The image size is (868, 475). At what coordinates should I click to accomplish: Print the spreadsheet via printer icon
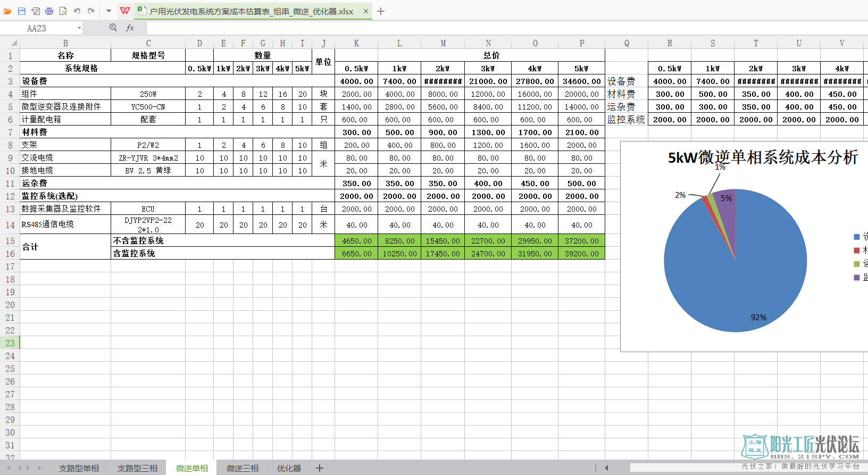[x=49, y=11]
